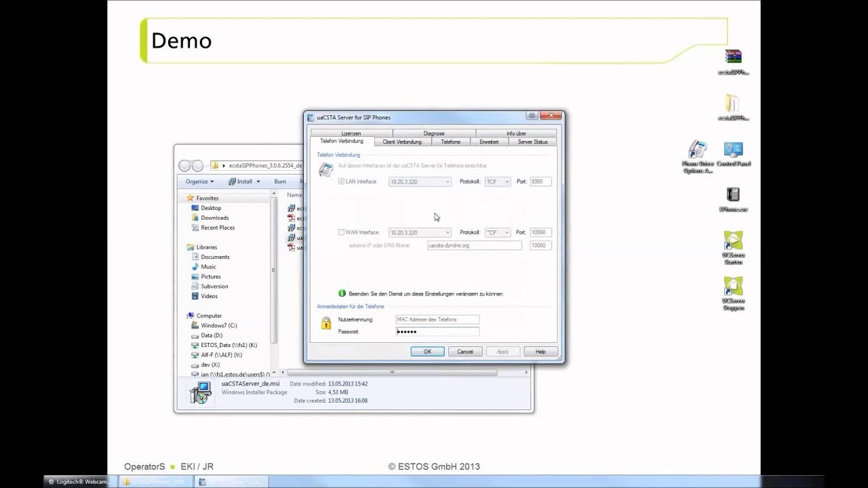Open Pictures library in Explorer sidebar
868x488 pixels.
coord(211,277)
